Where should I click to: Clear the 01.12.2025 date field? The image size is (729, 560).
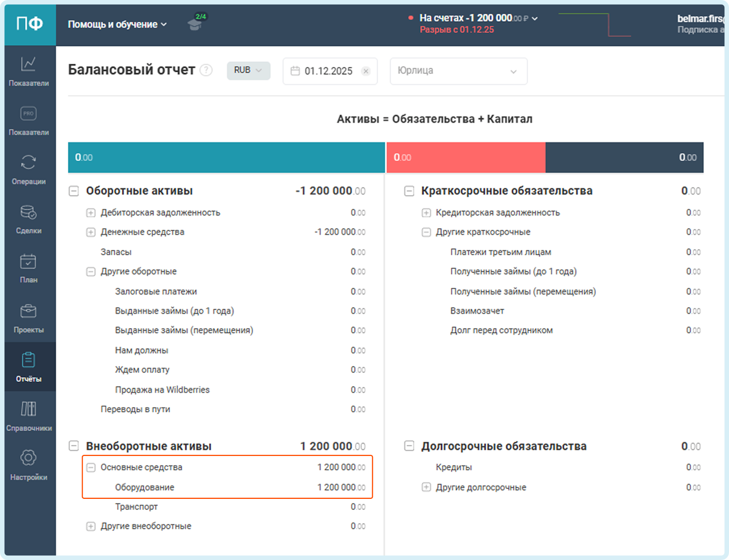(366, 71)
